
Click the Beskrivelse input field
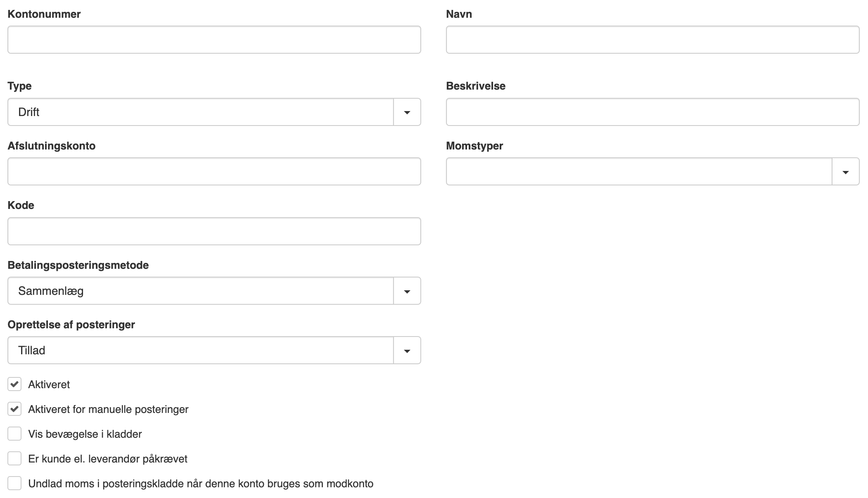[x=652, y=112]
